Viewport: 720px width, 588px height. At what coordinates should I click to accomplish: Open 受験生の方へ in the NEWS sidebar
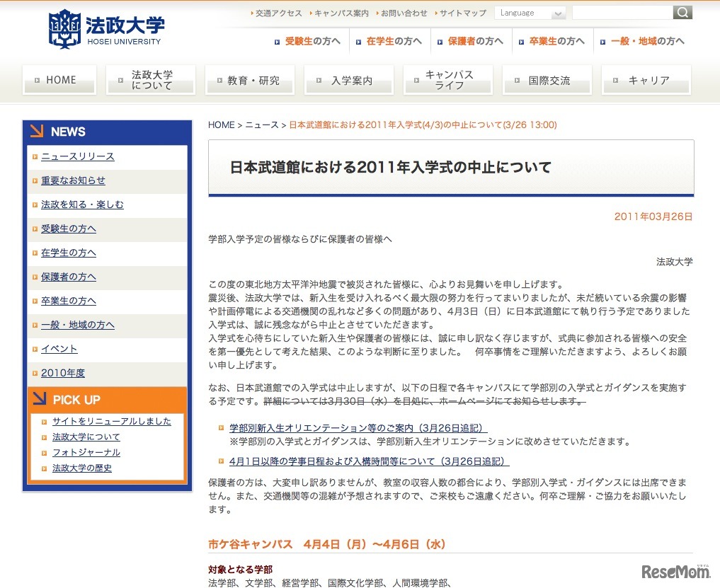point(69,229)
